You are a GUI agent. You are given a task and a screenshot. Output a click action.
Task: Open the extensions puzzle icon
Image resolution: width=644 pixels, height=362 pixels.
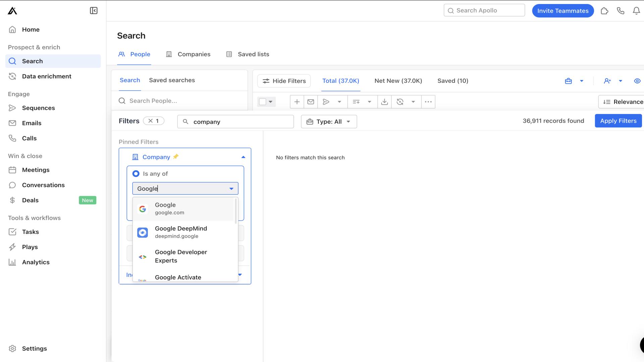(604, 11)
